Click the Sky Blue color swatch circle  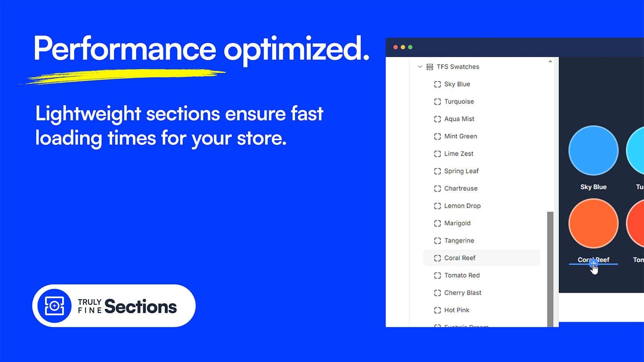[593, 150]
